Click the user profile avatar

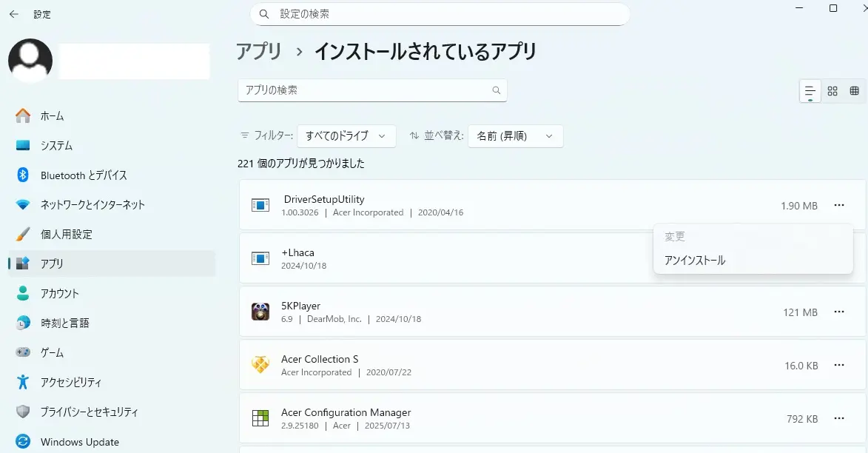point(30,61)
